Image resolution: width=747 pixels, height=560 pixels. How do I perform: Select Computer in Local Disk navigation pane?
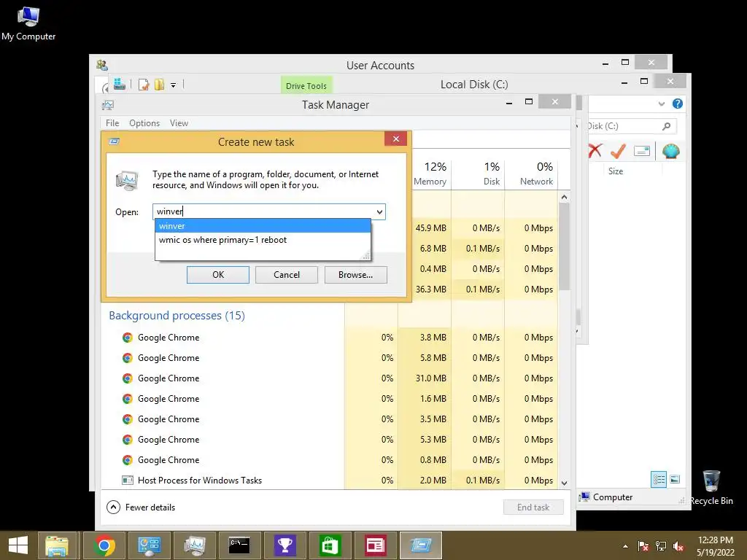[x=606, y=497]
